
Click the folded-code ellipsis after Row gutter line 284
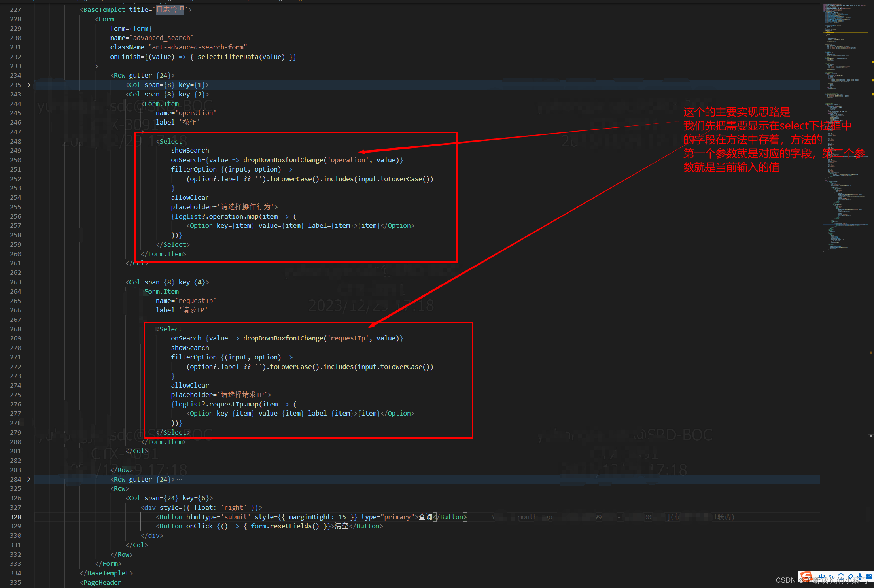[180, 479]
